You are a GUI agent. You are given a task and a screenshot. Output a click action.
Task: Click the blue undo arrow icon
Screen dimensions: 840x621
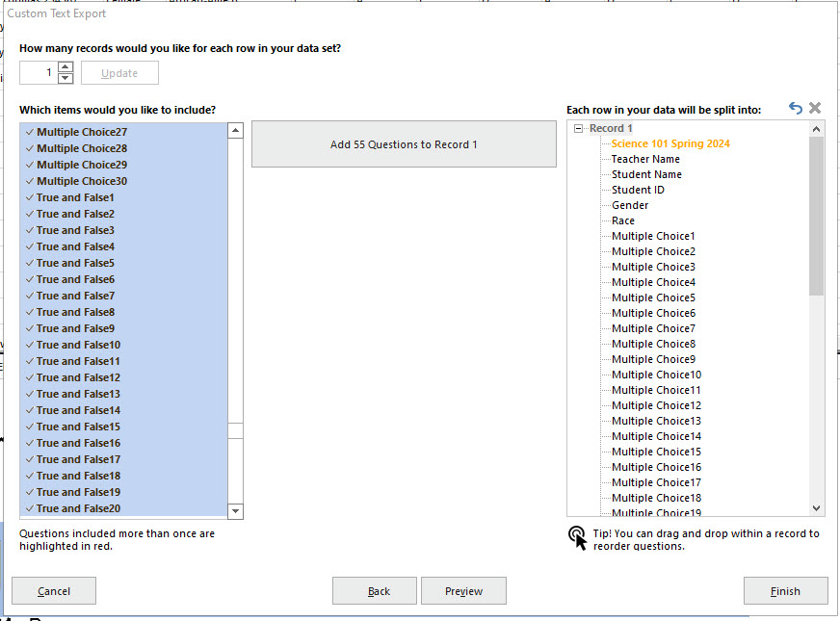click(797, 107)
